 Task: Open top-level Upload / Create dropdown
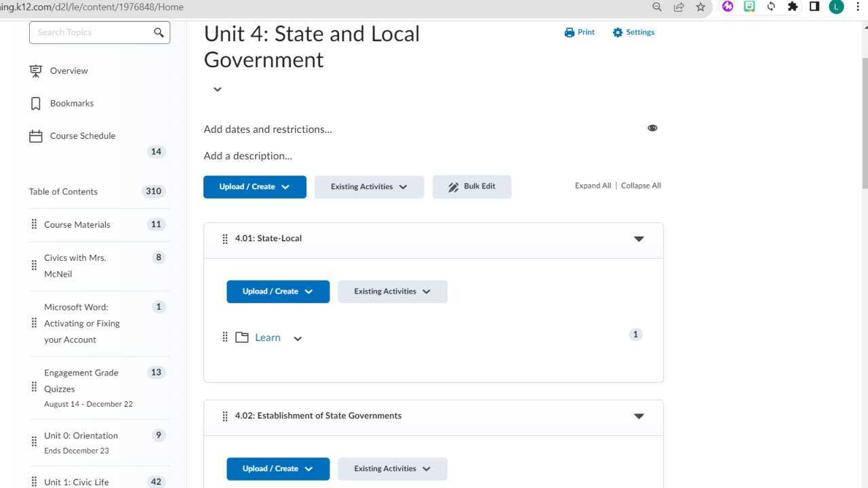[254, 187]
